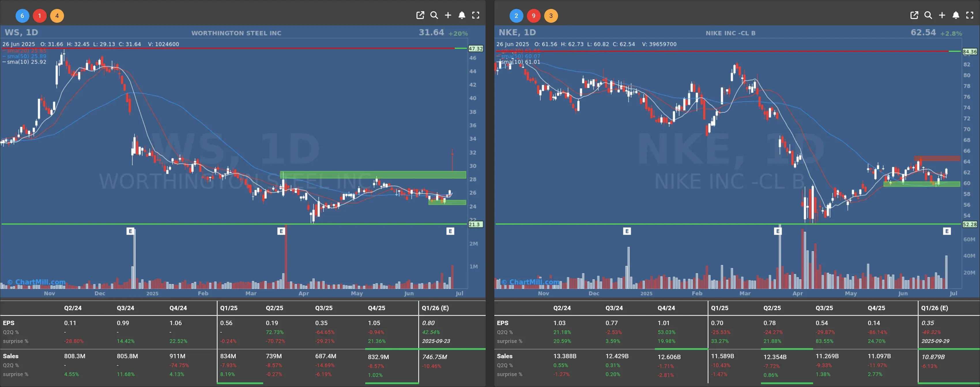
Task: Click NKE price label 52.28
Action: pos(970,224)
